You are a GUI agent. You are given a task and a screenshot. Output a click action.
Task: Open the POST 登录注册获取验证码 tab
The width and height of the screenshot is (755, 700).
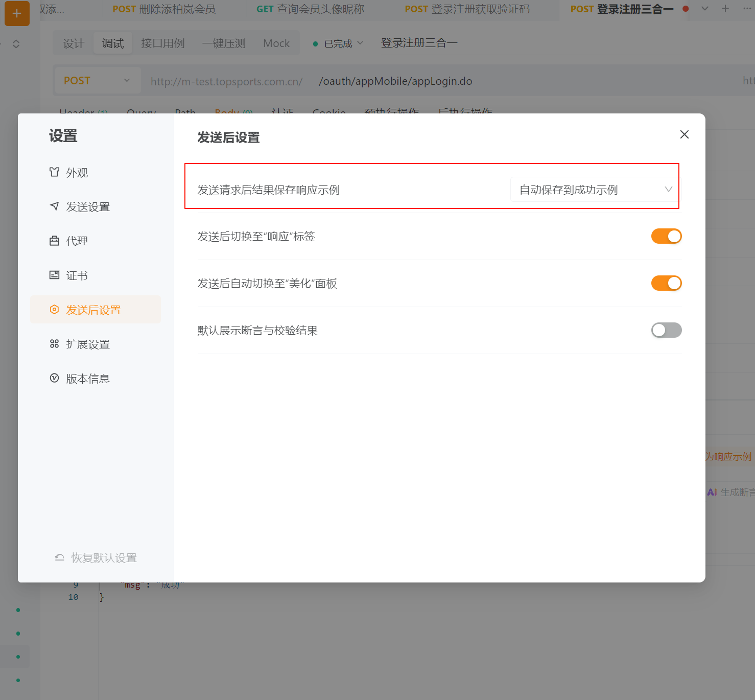pos(467,9)
